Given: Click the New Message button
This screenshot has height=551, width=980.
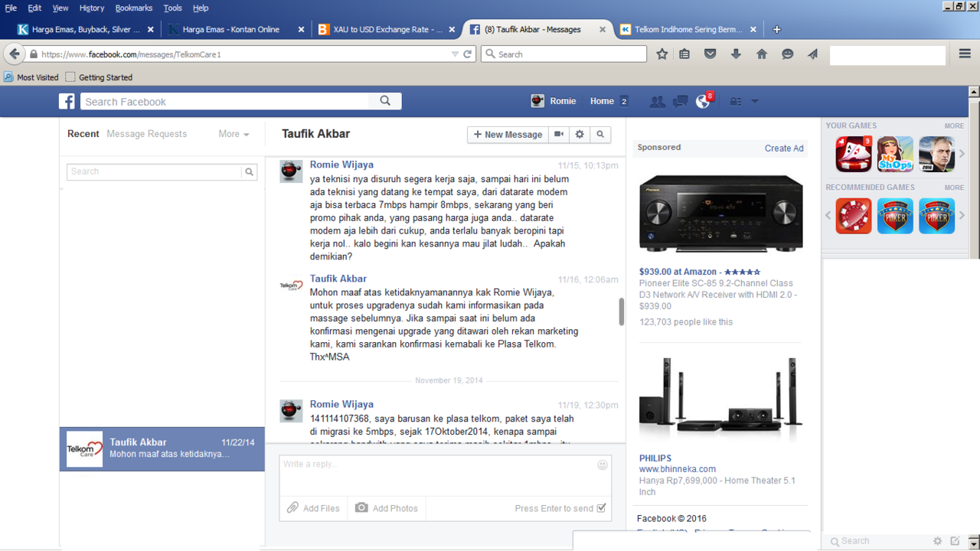Looking at the screenshot, I should coord(508,134).
